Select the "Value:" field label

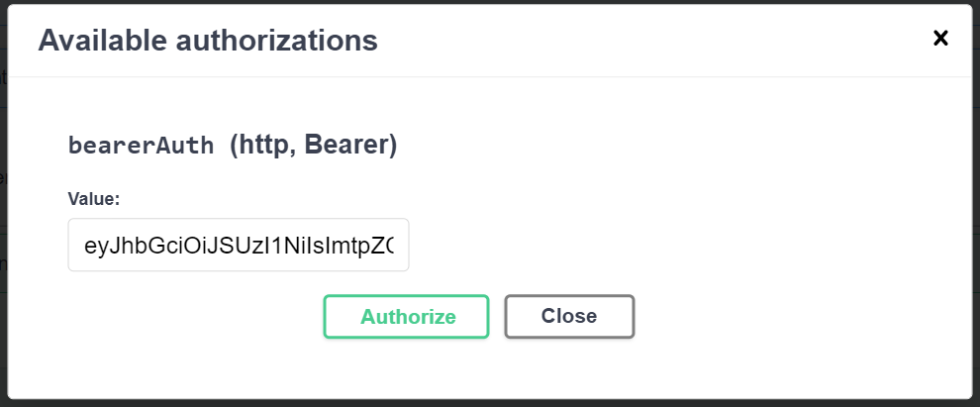click(x=94, y=199)
